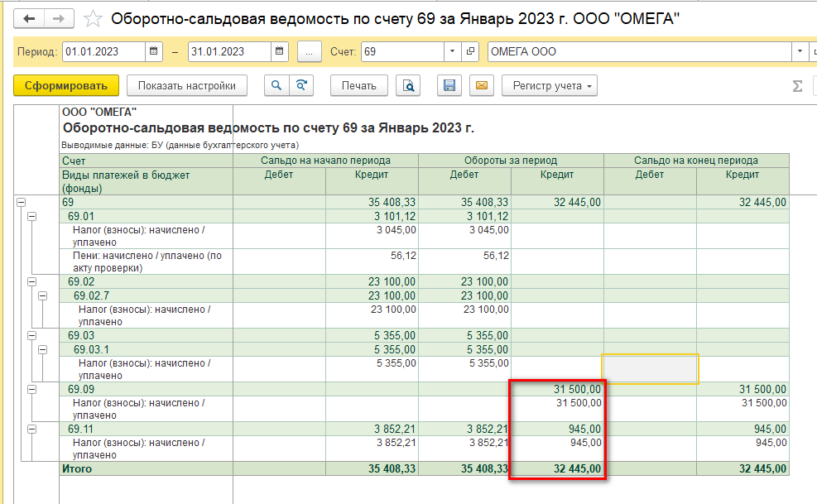
Task: Click the sigma sum icon
Action: tap(797, 86)
